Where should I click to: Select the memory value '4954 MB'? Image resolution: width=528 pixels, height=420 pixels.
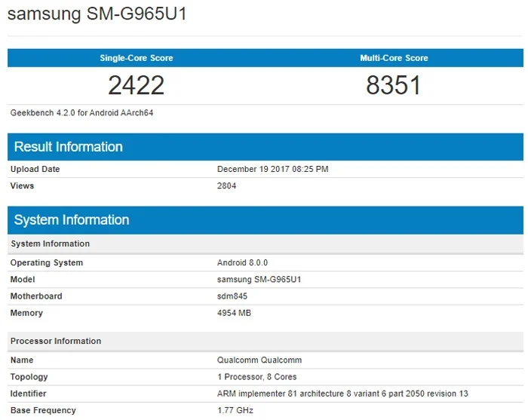click(x=234, y=313)
